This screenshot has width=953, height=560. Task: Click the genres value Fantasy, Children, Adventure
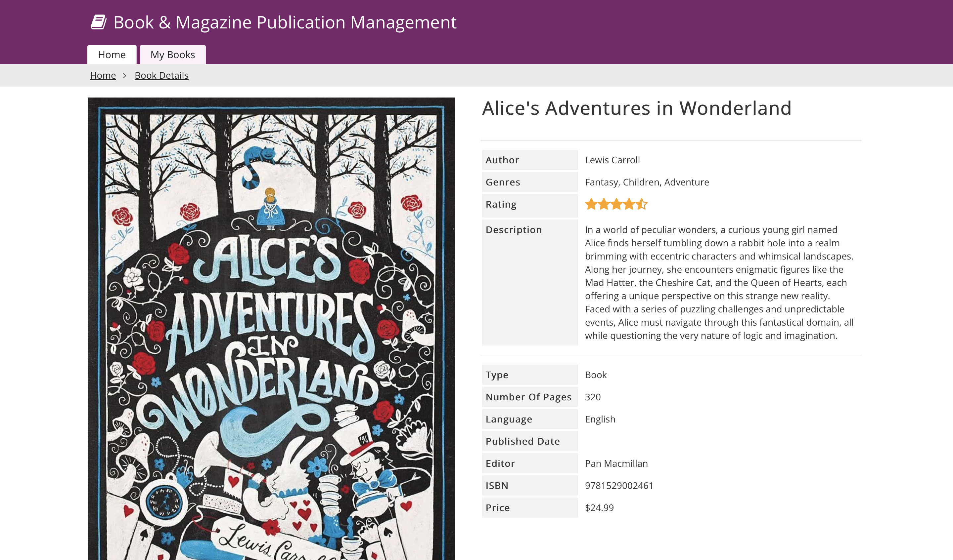tap(647, 182)
